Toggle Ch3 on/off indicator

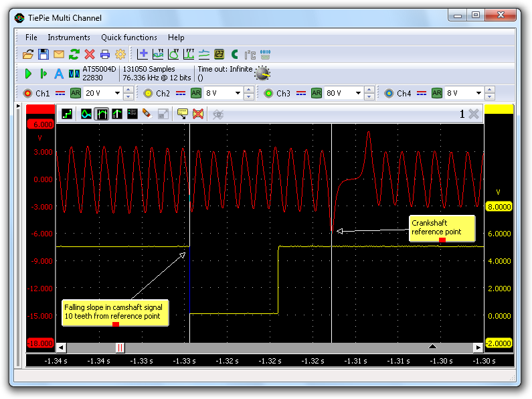click(x=268, y=93)
